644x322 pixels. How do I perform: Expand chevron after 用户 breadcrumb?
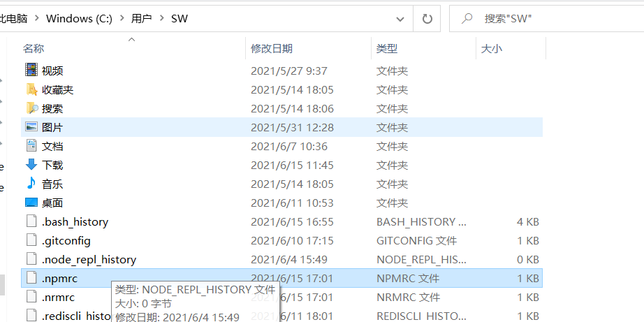[x=162, y=18]
